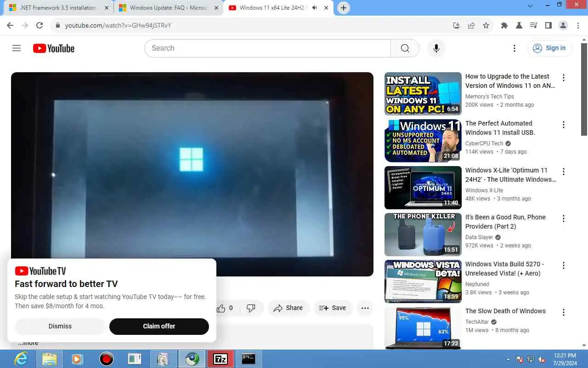Open File Explorer from taskbar
Viewport: 588px width, 368px height.
[x=49, y=359]
